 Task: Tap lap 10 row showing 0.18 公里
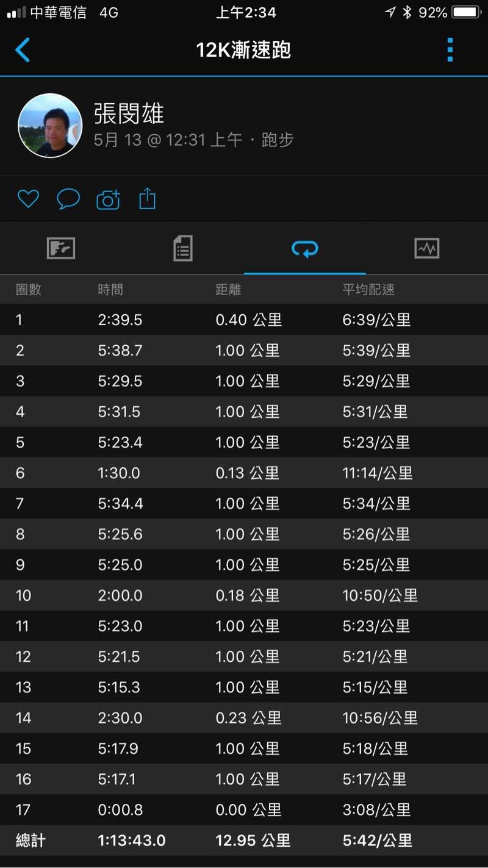coord(244,595)
